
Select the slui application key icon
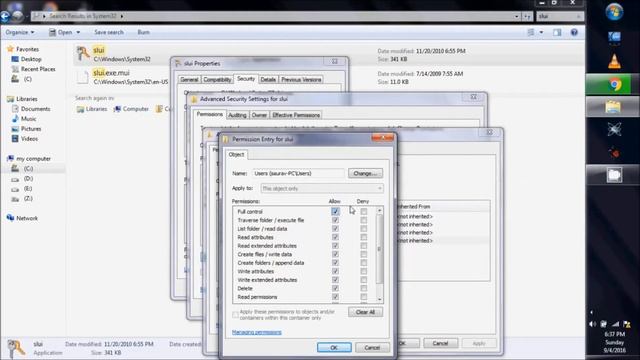83,54
